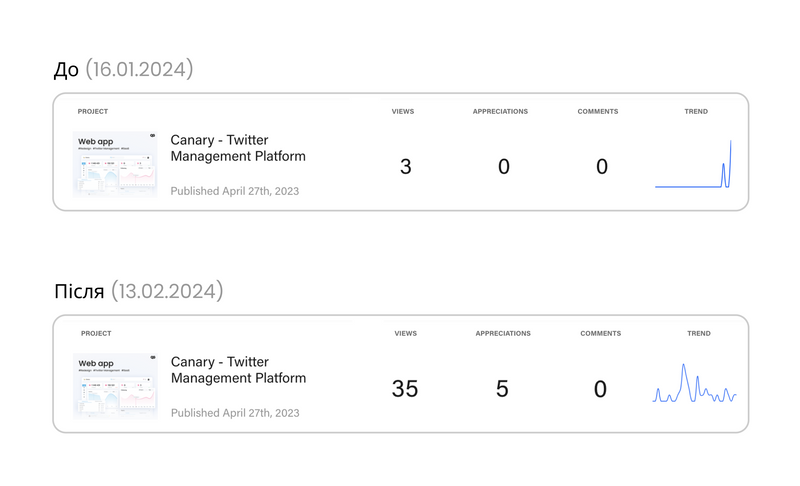Screen dimensions: 800x486
Task: Click the APPRECIATIONS header in top table
Action: coord(500,111)
